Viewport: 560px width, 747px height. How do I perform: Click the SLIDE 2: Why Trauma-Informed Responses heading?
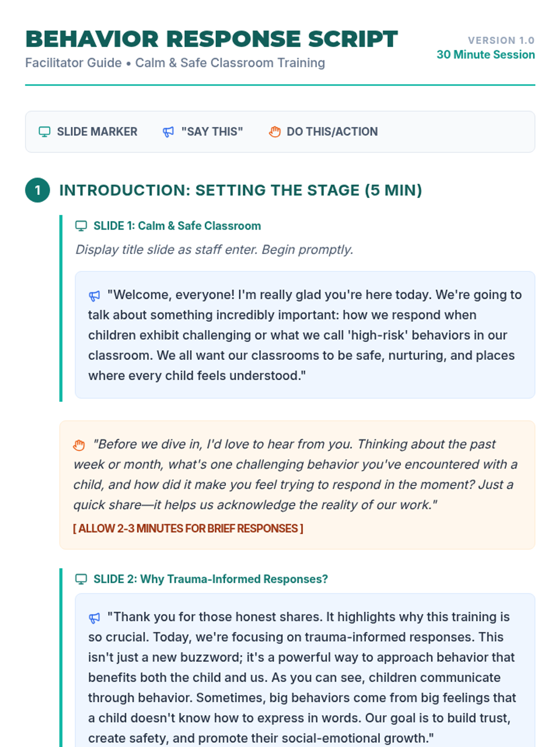(210, 579)
